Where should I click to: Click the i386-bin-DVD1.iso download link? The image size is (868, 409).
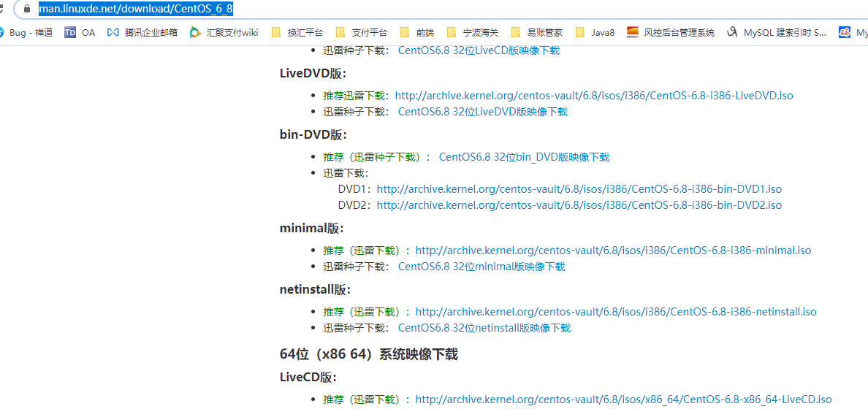579,189
